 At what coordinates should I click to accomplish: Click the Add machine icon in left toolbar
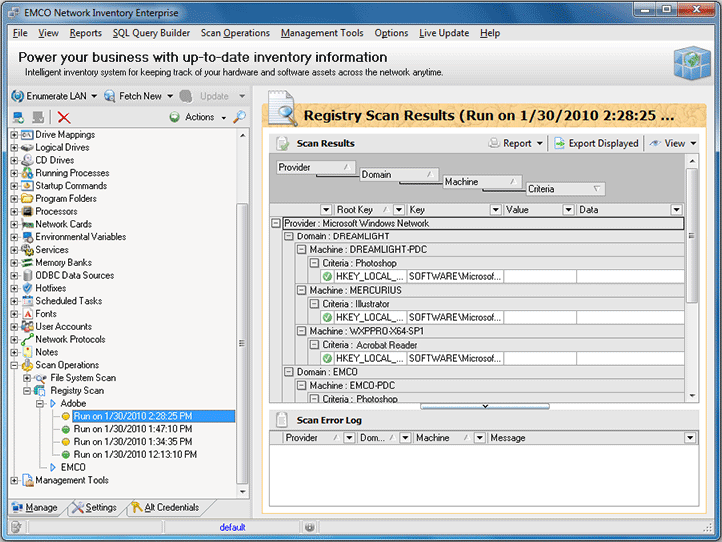pyautogui.click(x=19, y=117)
